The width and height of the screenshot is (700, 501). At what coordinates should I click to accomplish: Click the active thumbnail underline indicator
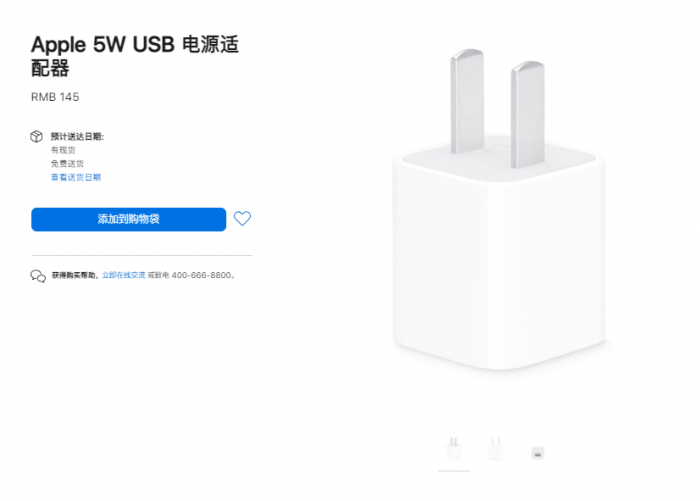(454, 471)
